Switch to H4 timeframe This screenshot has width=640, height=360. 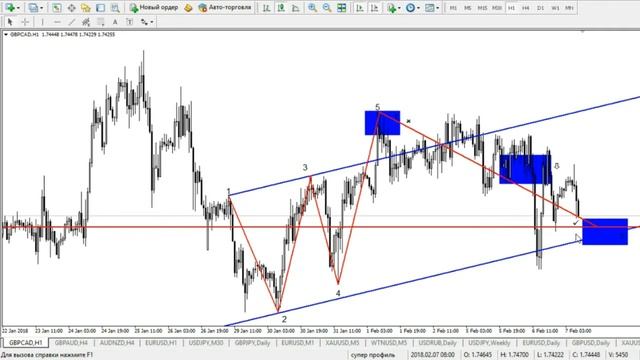pos(526,8)
